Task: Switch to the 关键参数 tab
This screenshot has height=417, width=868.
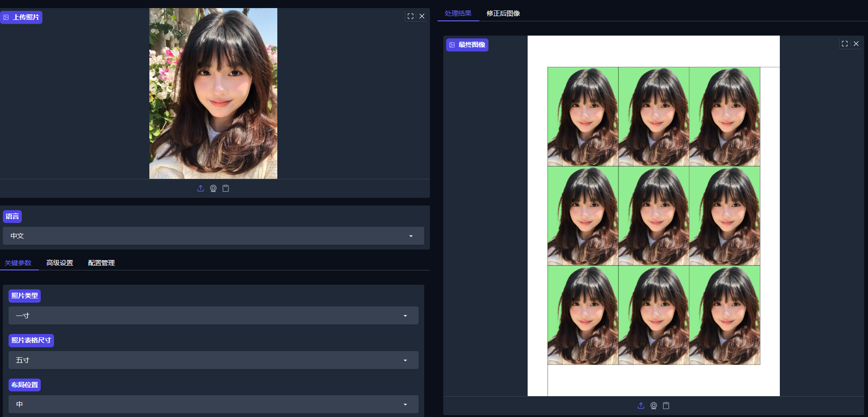Action: [x=18, y=263]
